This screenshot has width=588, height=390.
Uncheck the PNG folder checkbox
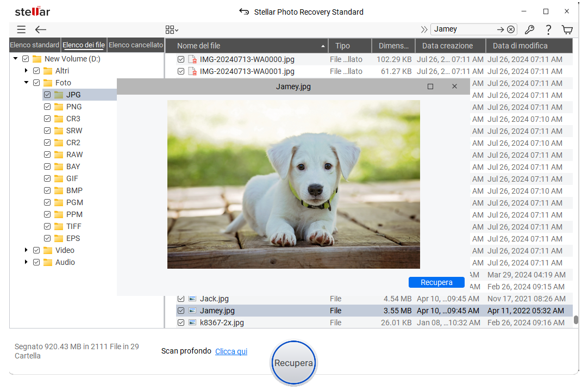(47, 107)
